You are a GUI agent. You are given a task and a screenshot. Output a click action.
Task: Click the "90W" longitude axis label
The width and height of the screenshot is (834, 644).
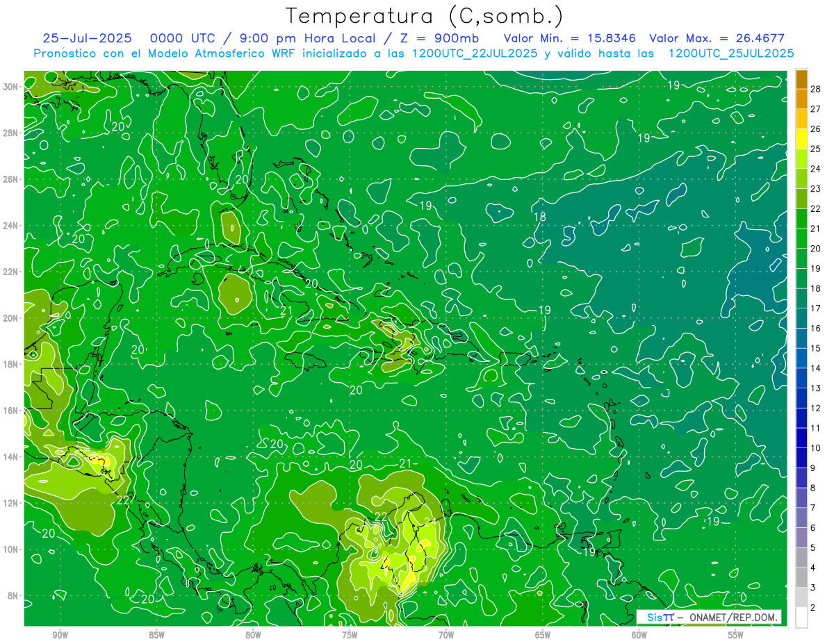click(60, 635)
